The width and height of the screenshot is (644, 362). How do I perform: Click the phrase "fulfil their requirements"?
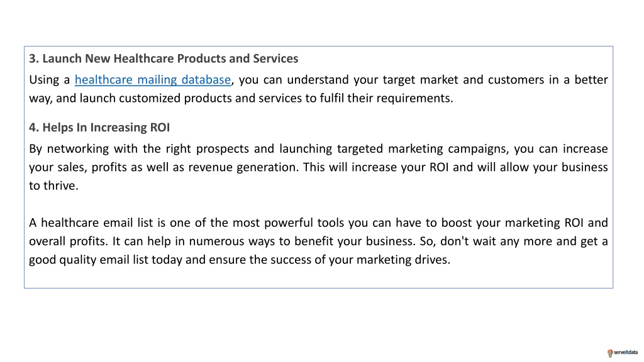384,99
